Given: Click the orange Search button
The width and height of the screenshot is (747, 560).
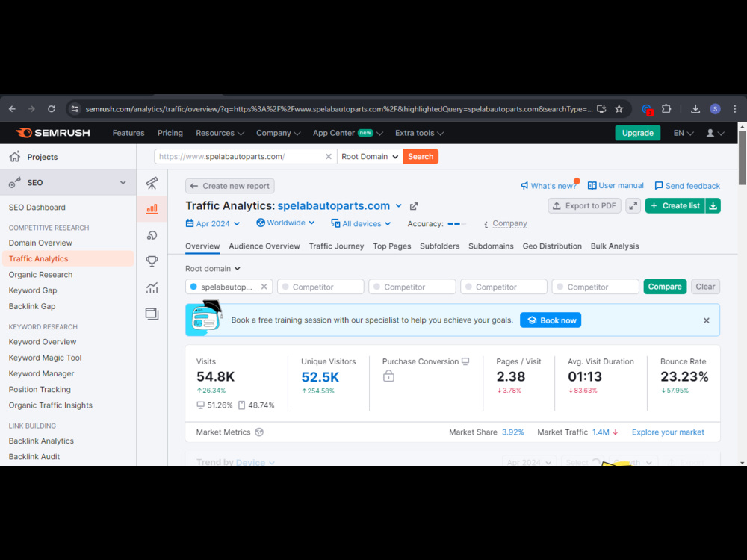Looking at the screenshot, I should pyautogui.click(x=421, y=157).
